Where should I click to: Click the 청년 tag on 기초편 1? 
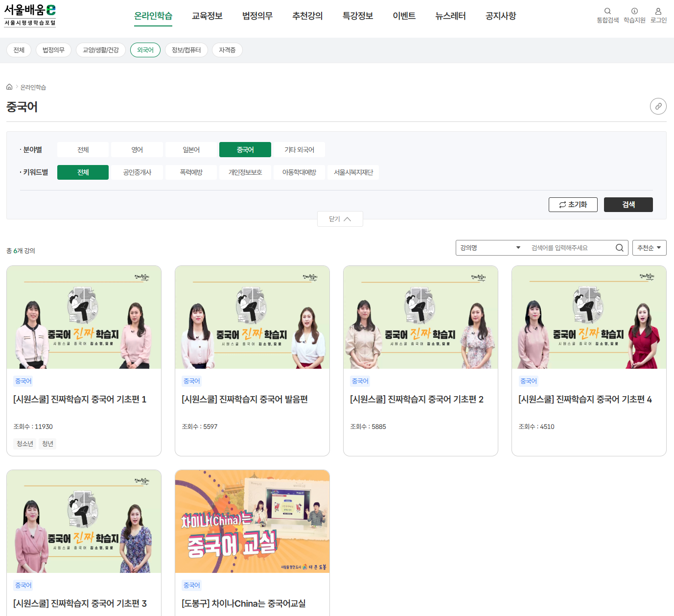(x=47, y=444)
